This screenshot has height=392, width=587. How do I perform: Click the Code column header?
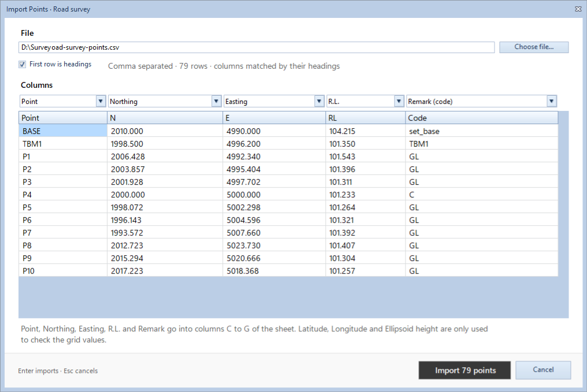[x=481, y=118]
